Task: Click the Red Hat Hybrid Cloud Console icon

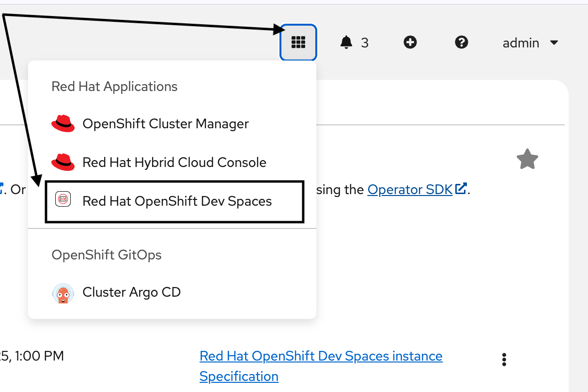Action: [63, 162]
